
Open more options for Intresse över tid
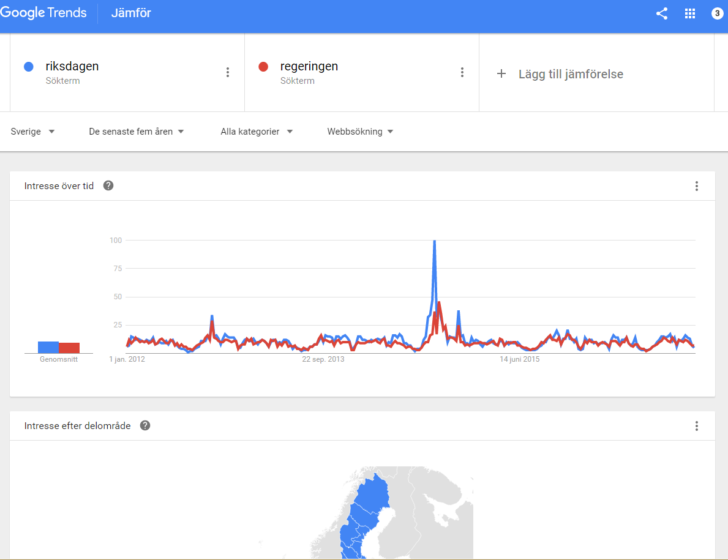pyautogui.click(x=696, y=186)
